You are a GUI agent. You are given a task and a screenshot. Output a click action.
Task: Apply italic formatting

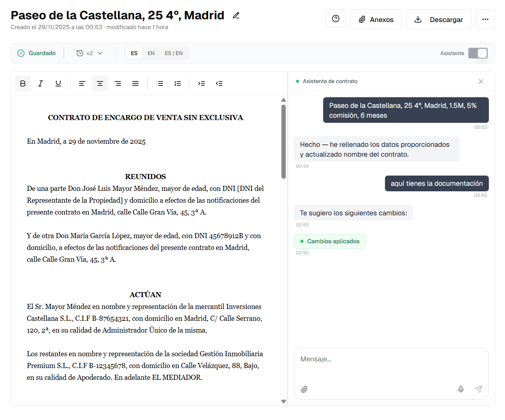40,83
